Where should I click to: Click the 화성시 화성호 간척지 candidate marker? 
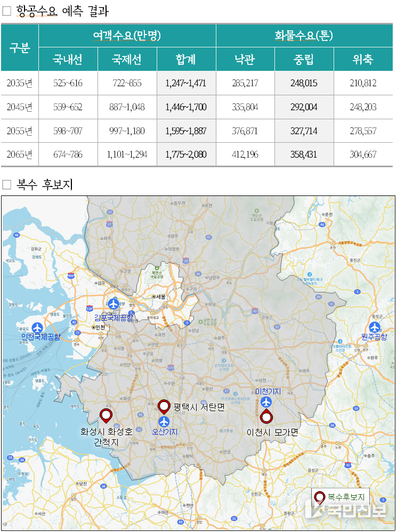pos(106,416)
